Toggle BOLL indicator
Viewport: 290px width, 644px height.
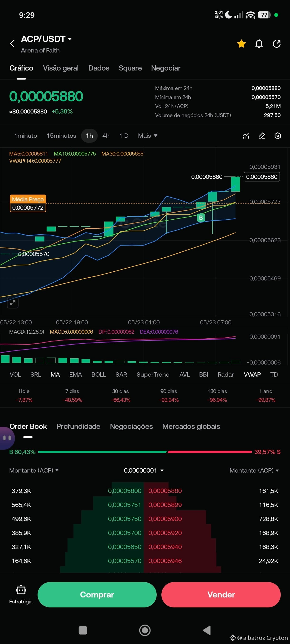[99, 374]
